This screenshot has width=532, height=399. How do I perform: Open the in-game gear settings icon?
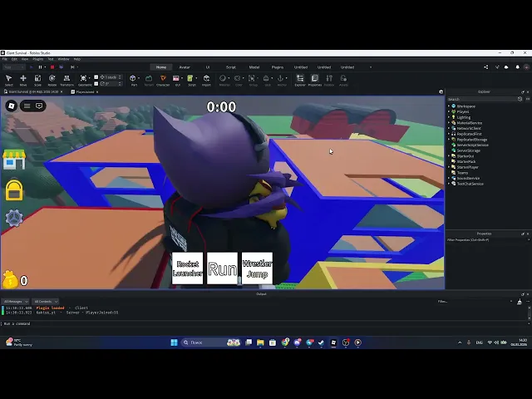pyautogui.click(x=14, y=218)
